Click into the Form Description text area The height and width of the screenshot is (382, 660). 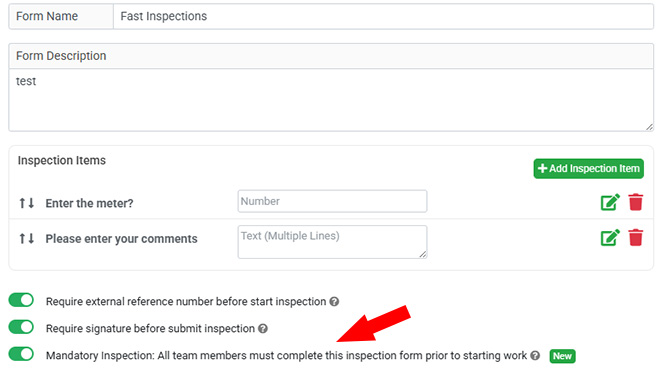pyautogui.click(x=331, y=100)
